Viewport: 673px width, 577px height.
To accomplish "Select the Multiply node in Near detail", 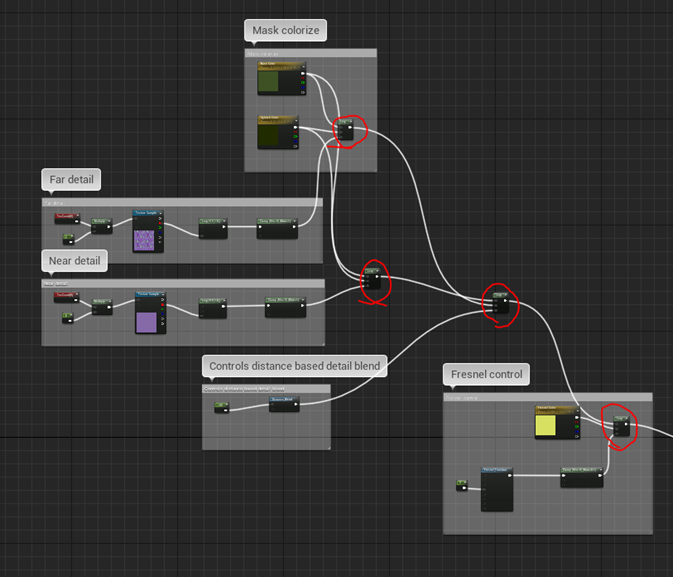I will click(x=102, y=307).
